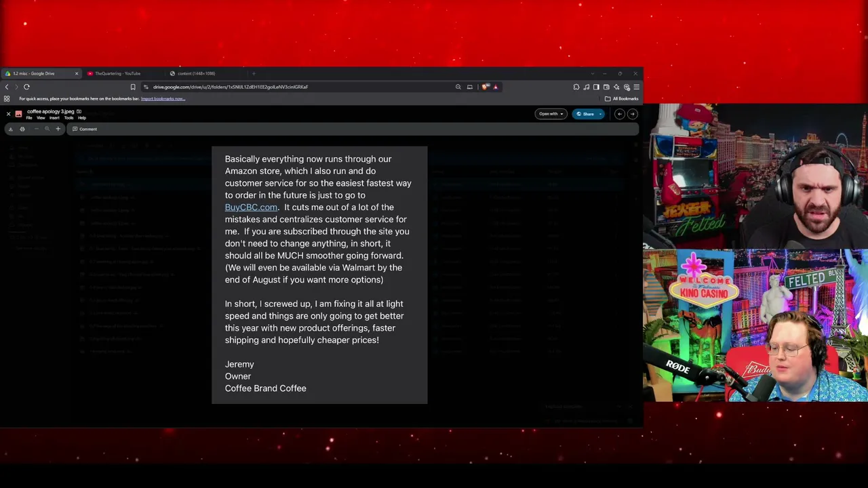The height and width of the screenshot is (488, 868).
Task: Open the apps grid in bookmarks bar
Action: [x=7, y=99]
